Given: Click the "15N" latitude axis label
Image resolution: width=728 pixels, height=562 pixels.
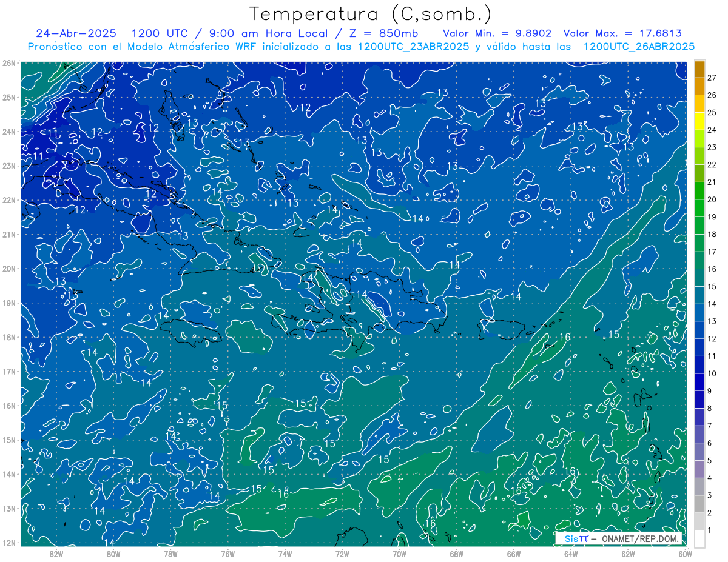Looking at the screenshot, I should [9, 440].
